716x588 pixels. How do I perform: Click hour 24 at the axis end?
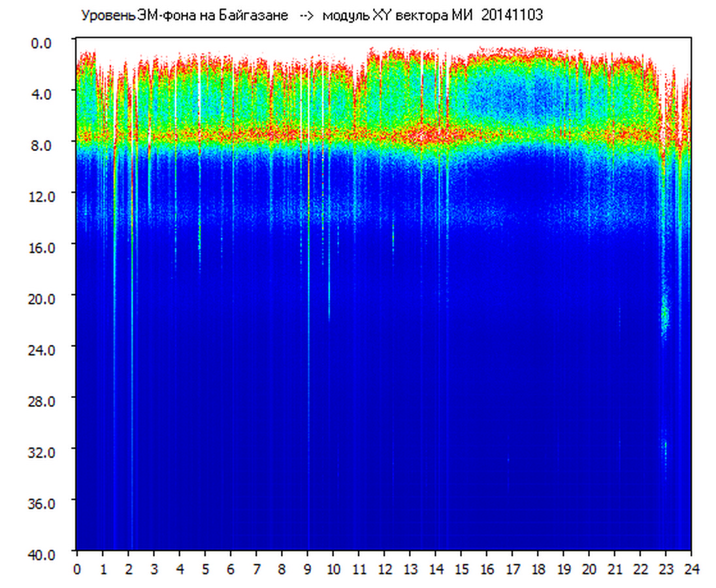pos(691,569)
